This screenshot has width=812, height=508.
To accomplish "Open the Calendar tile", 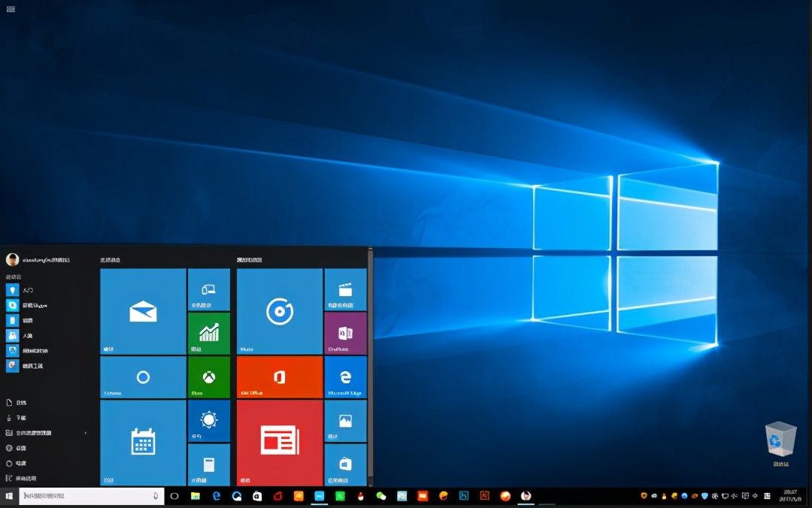I will [x=143, y=443].
